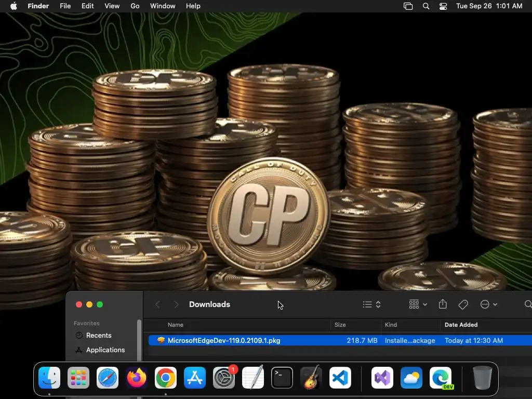Viewport: 532px width, 399px height.
Task: Open the Window menu
Action: point(163,6)
